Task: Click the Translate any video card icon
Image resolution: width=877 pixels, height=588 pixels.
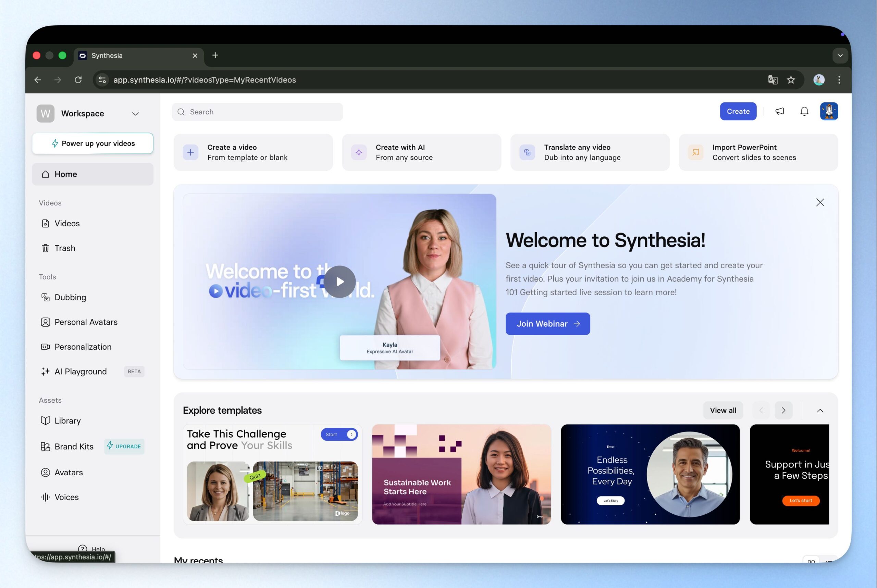Action: 527,152
